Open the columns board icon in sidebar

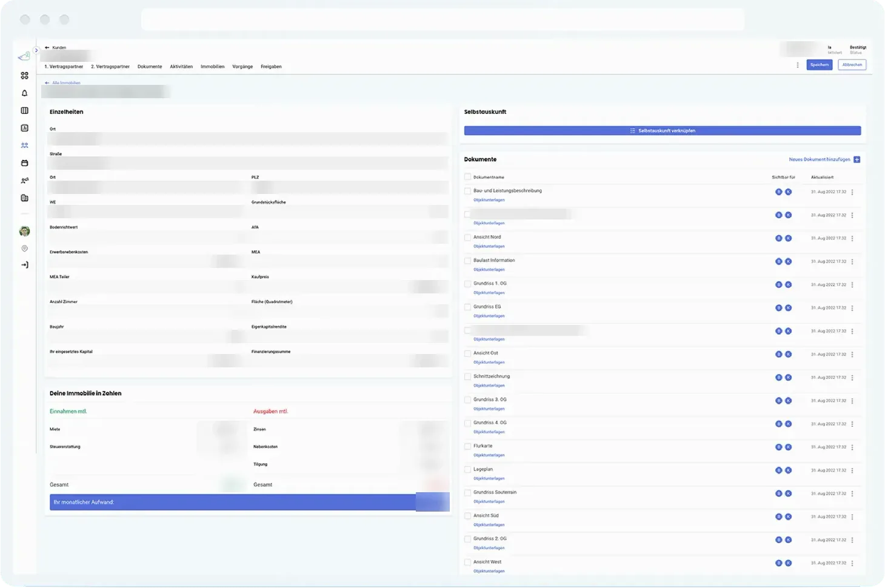tap(24, 110)
